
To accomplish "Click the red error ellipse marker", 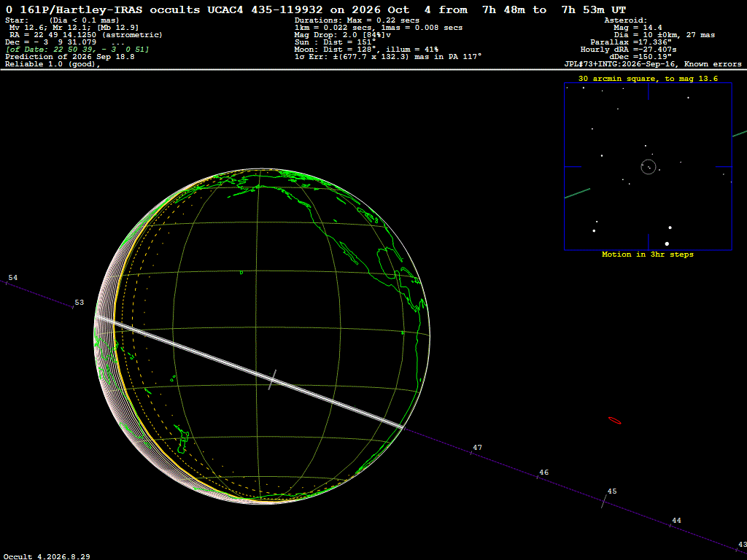I will coord(614,421).
